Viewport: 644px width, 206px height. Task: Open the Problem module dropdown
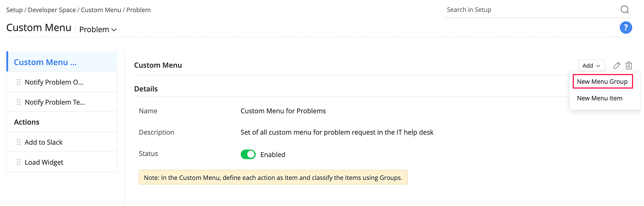tap(98, 30)
